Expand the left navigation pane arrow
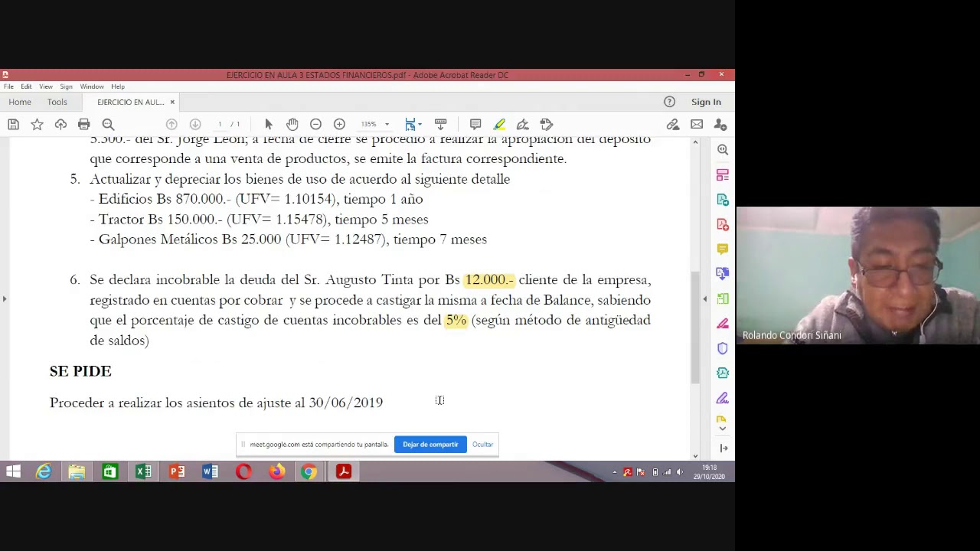The height and width of the screenshot is (551, 980). point(5,298)
